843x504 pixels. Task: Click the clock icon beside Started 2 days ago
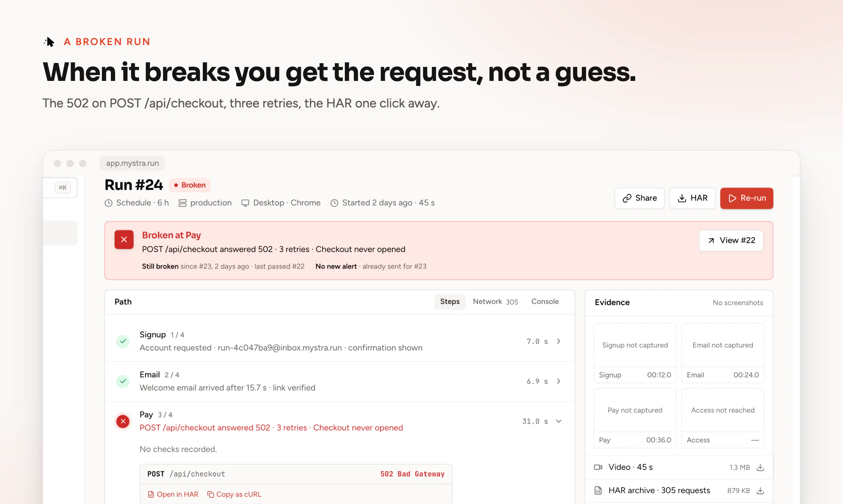click(335, 203)
